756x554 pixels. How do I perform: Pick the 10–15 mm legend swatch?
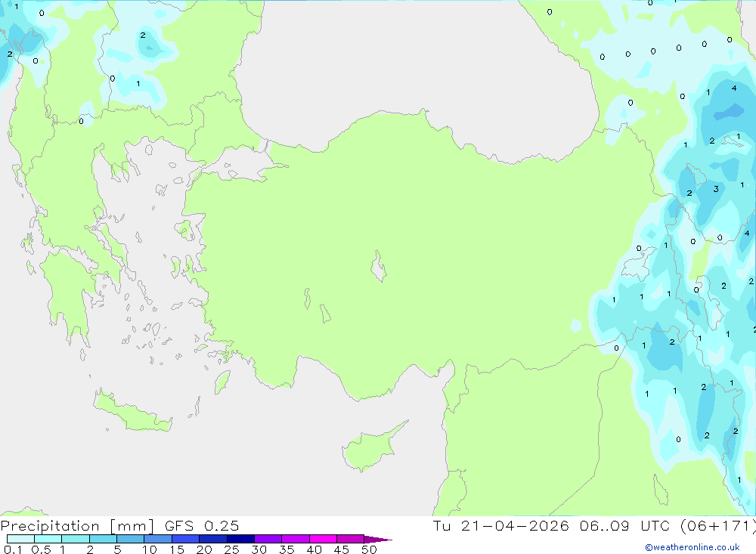tap(158, 539)
